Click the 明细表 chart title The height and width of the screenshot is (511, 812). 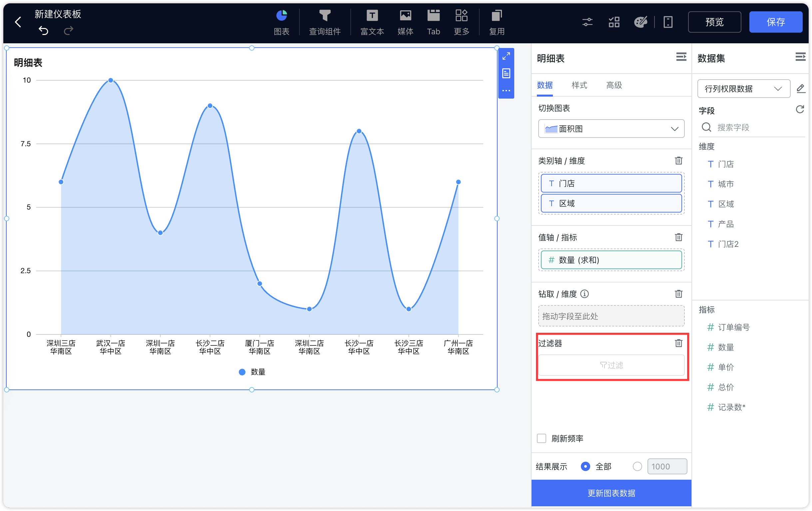click(28, 62)
